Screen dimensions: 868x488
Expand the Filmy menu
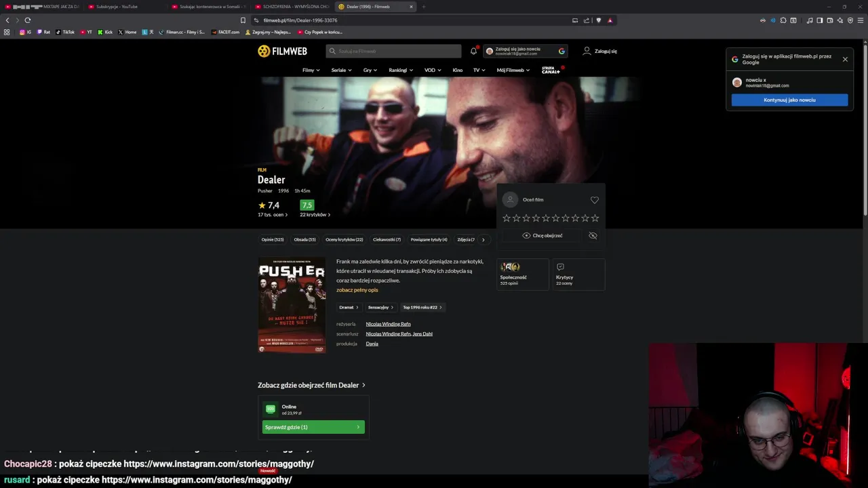311,70
